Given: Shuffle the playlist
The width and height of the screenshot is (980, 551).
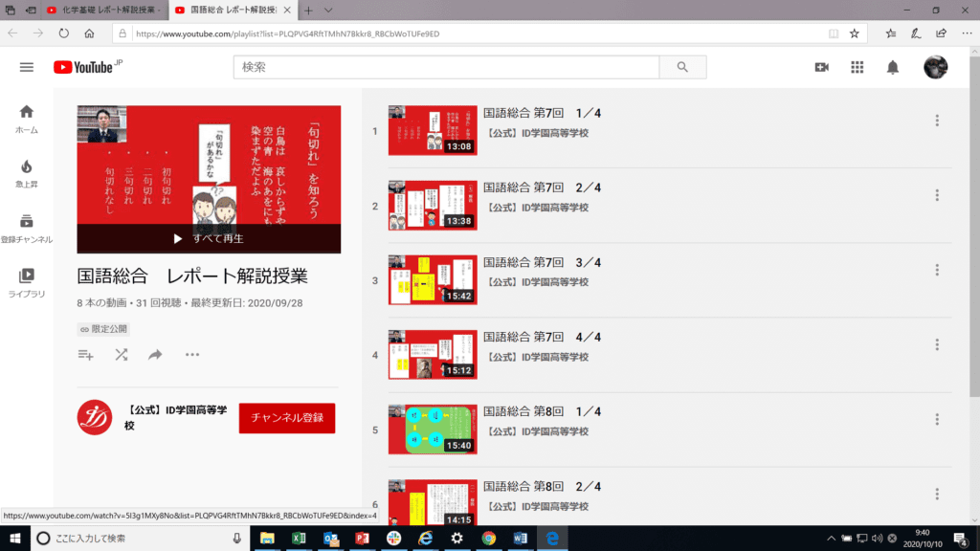Looking at the screenshot, I should click(122, 355).
